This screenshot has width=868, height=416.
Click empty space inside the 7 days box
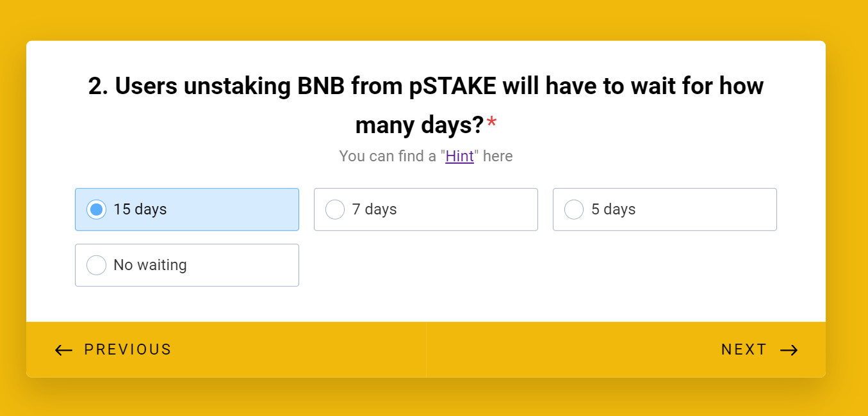[474, 209]
